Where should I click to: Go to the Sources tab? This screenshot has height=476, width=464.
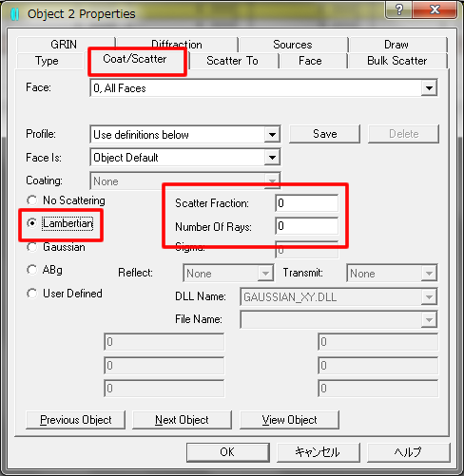tap(293, 45)
